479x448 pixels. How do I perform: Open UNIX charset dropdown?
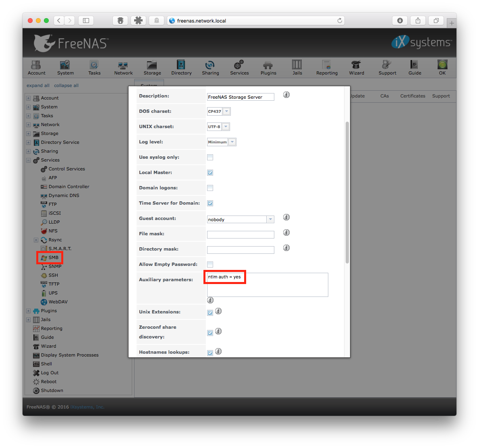pyautogui.click(x=226, y=127)
